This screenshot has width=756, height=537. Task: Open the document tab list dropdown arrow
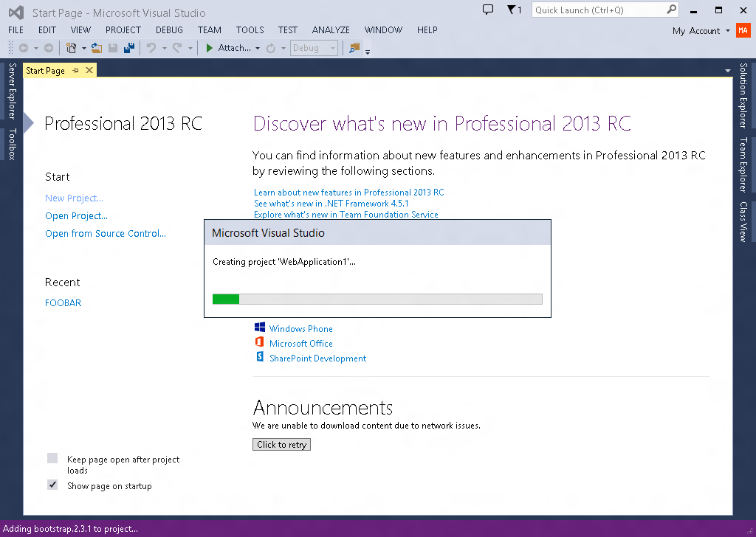point(727,71)
